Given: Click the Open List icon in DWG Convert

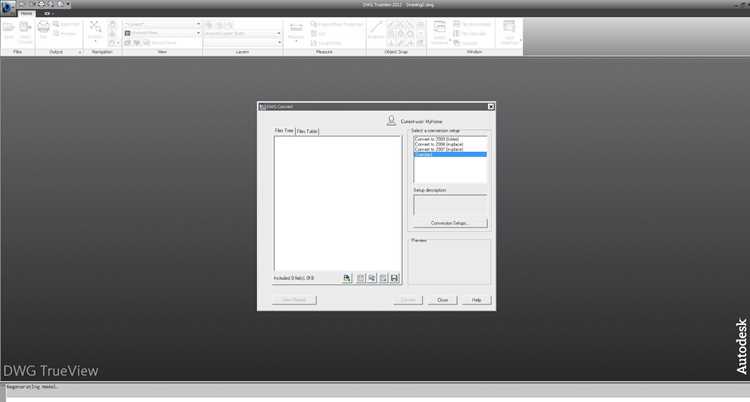Looking at the screenshot, I should click(x=372, y=278).
